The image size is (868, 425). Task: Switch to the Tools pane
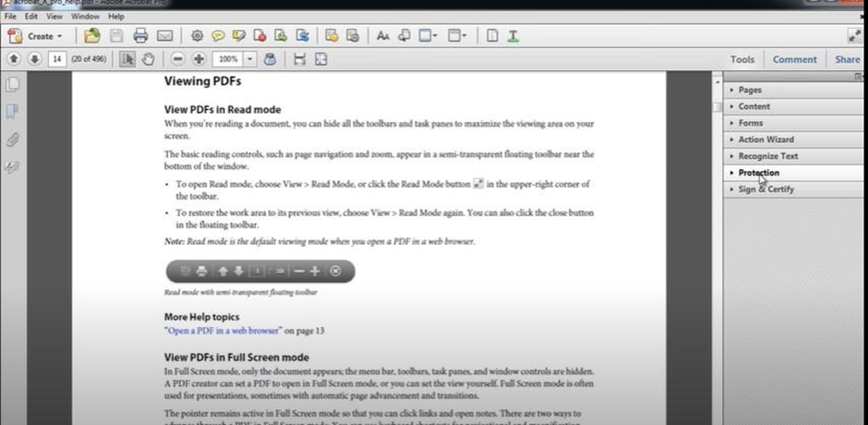point(742,59)
